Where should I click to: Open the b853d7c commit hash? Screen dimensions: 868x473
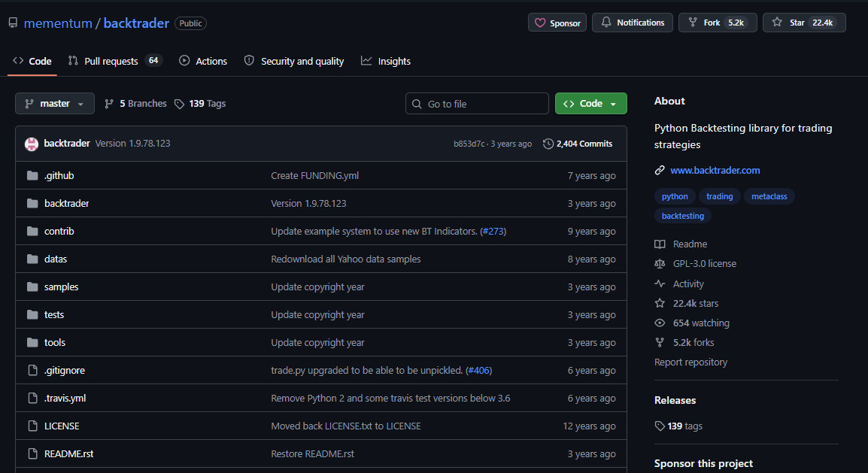(x=469, y=144)
